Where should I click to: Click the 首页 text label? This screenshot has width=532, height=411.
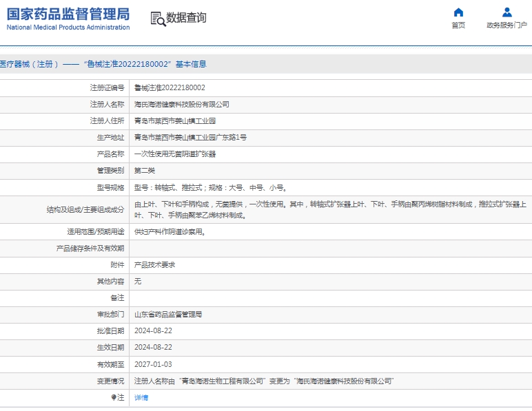(458, 25)
